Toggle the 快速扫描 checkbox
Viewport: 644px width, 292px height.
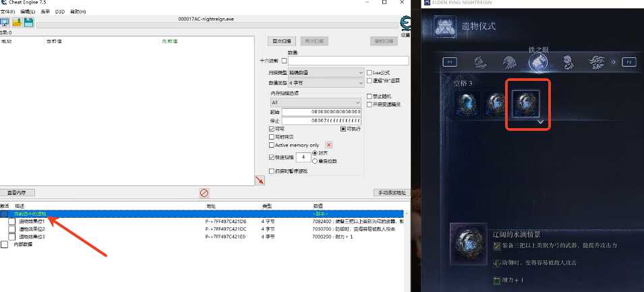point(272,157)
